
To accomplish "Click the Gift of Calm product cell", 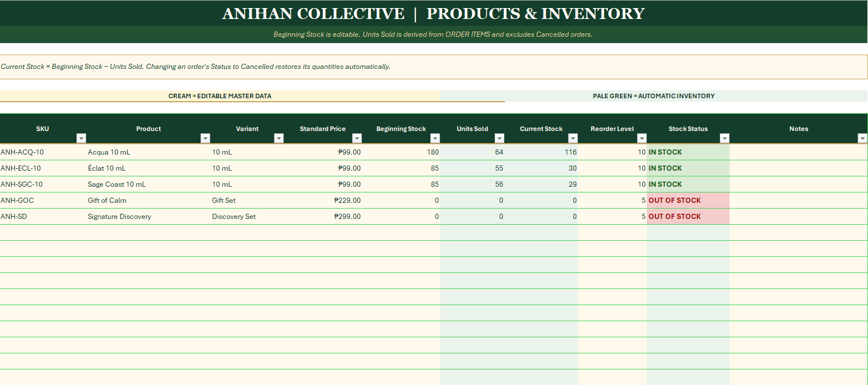I will point(148,201).
